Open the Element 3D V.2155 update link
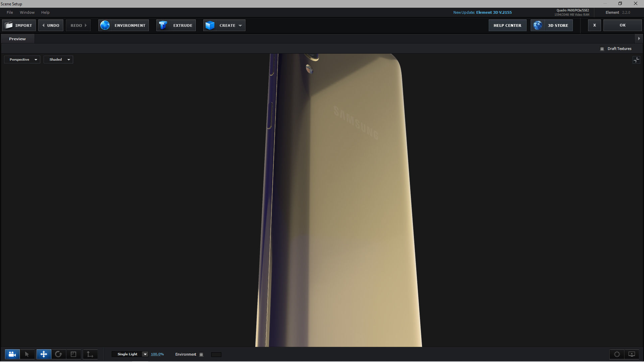Screen dimensions: 644x362 494,12
